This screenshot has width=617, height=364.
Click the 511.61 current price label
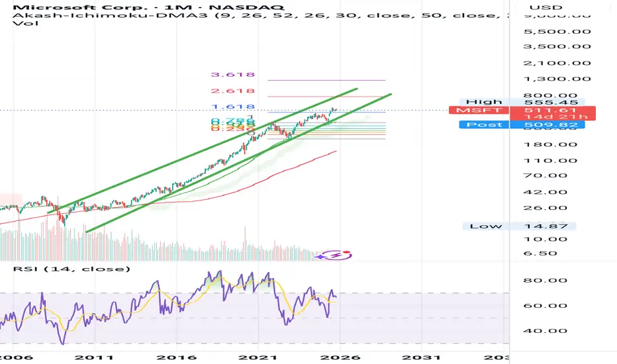tap(550, 110)
